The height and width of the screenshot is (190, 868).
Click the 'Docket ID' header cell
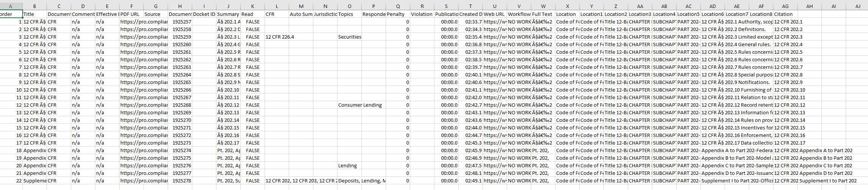(x=204, y=14)
